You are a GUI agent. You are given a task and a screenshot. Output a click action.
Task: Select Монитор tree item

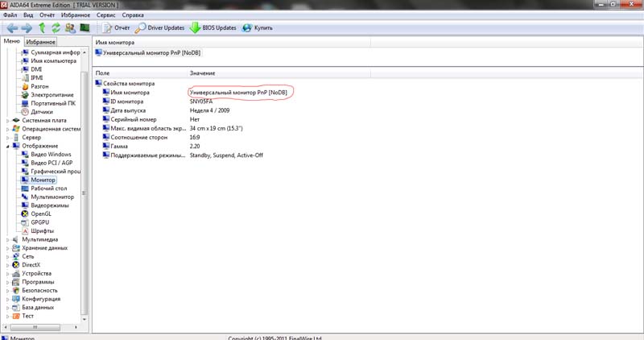tap(38, 180)
